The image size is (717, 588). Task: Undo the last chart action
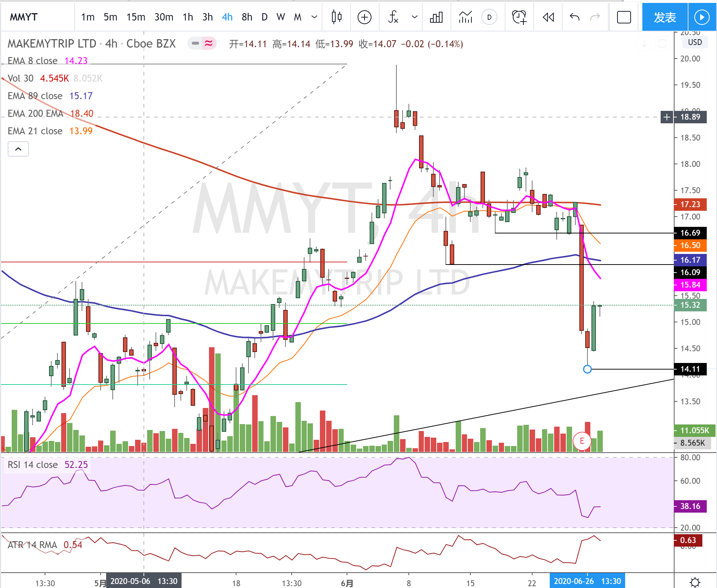click(575, 17)
